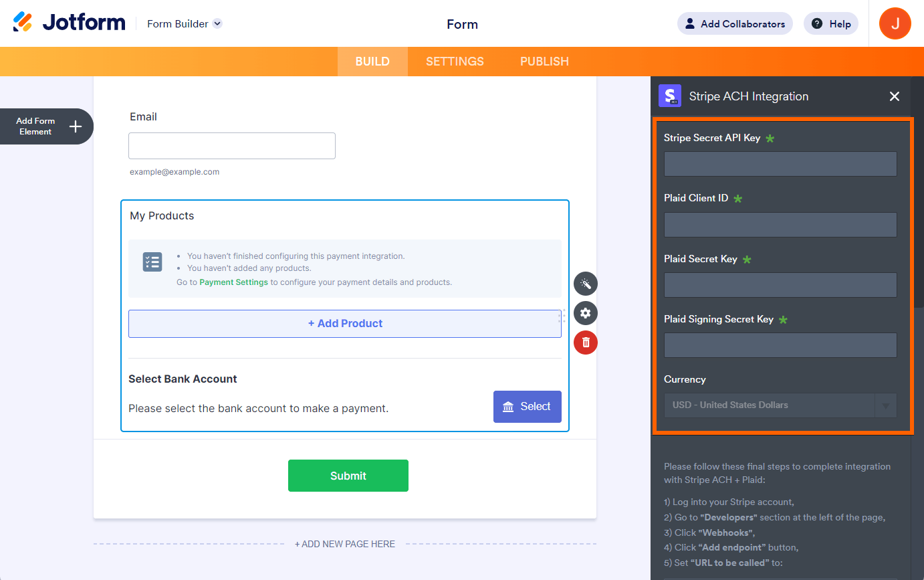Focus the Plaid Secret Key field
924x580 pixels.
click(x=780, y=285)
